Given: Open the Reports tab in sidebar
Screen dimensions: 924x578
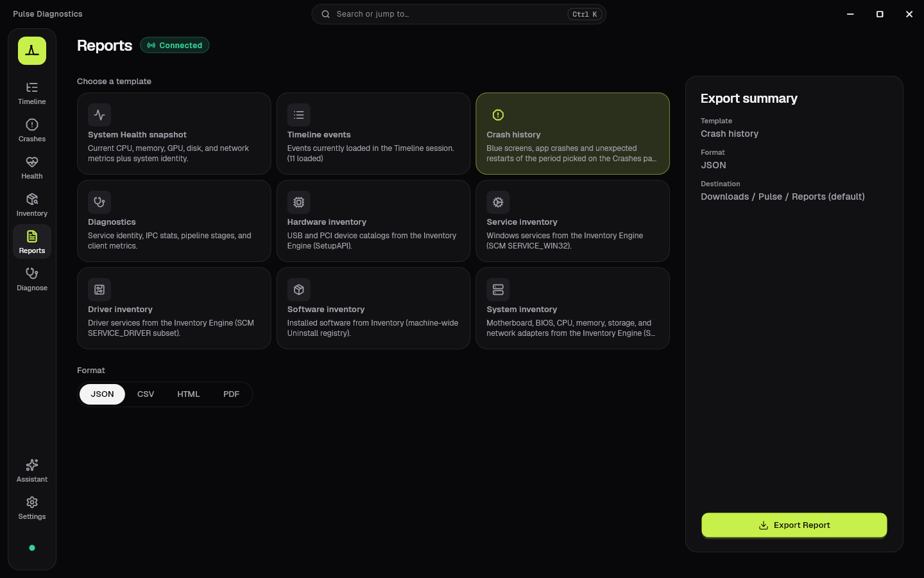Looking at the screenshot, I should (32, 241).
